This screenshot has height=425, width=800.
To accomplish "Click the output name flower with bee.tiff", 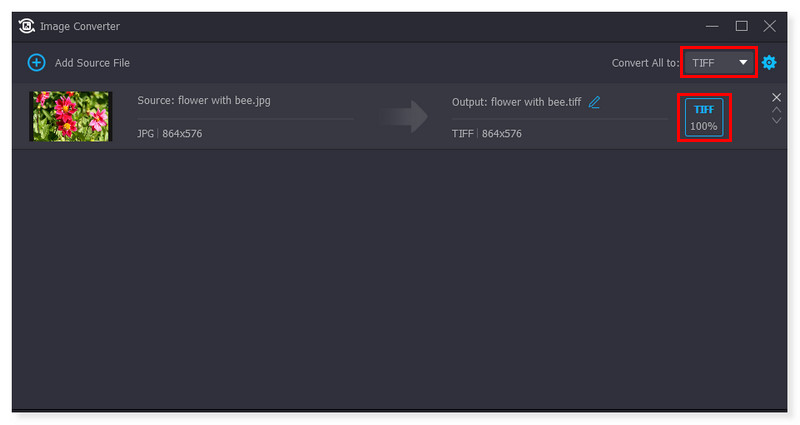I will click(516, 102).
